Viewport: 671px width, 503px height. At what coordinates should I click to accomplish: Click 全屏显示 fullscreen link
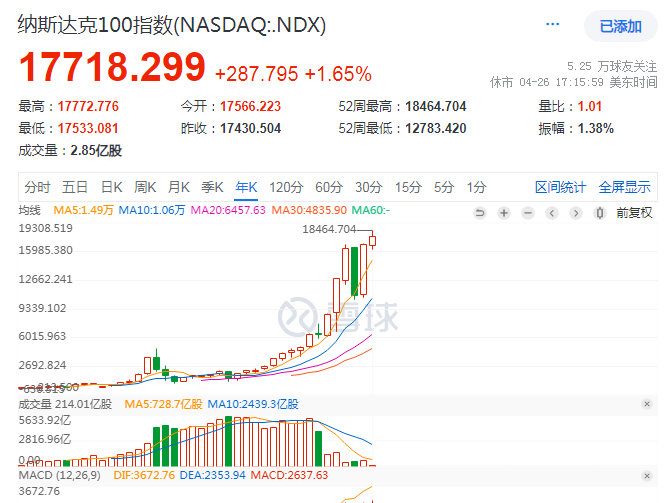click(624, 187)
